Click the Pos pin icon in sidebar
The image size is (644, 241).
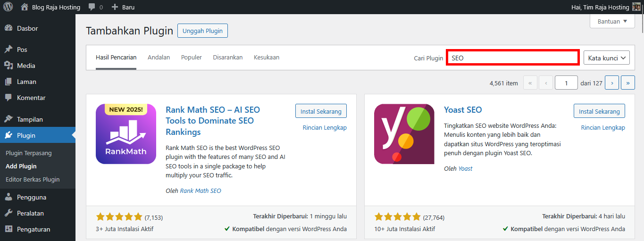click(8, 50)
